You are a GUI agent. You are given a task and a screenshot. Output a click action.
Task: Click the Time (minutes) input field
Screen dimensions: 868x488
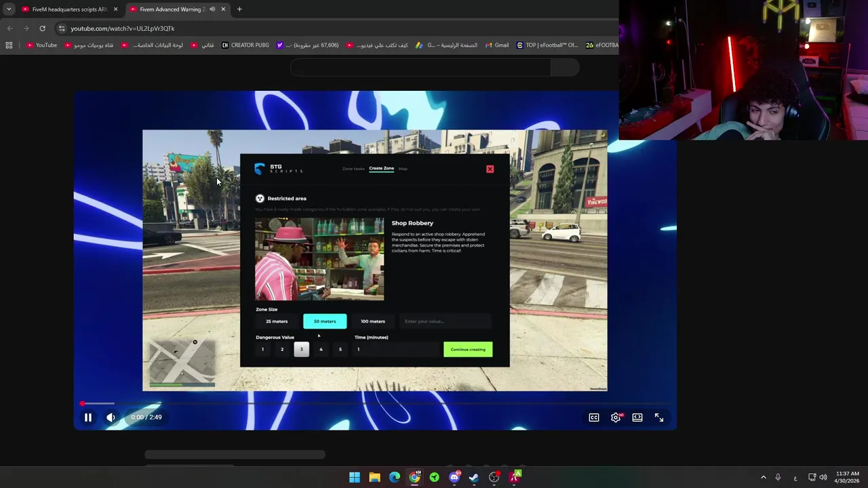coord(396,349)
